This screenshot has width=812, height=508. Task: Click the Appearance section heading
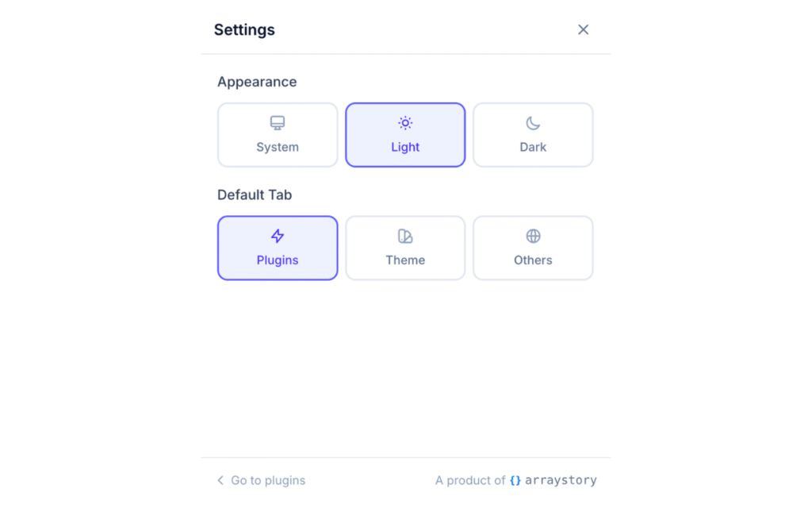[x=257, y=82]
